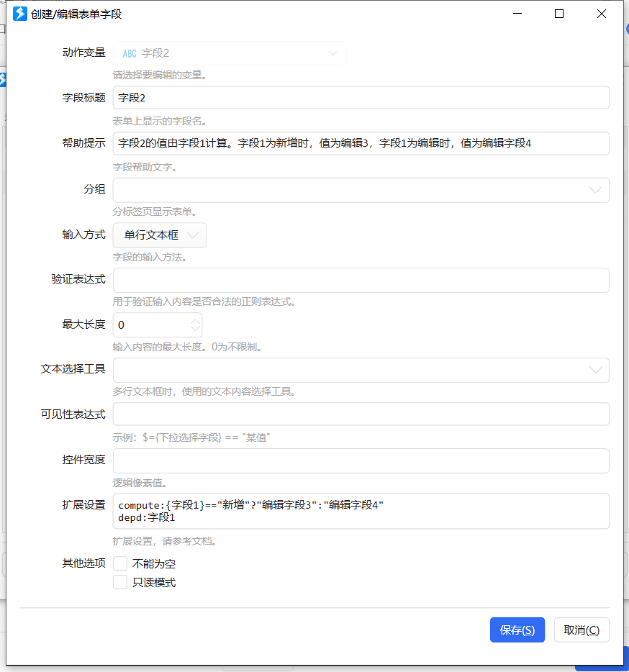Viewport: 629px width, 672px height.
Task: Open the 输入方式 dropdown 单行文本框
Action: pyautogui.click(x=160, y=235)
